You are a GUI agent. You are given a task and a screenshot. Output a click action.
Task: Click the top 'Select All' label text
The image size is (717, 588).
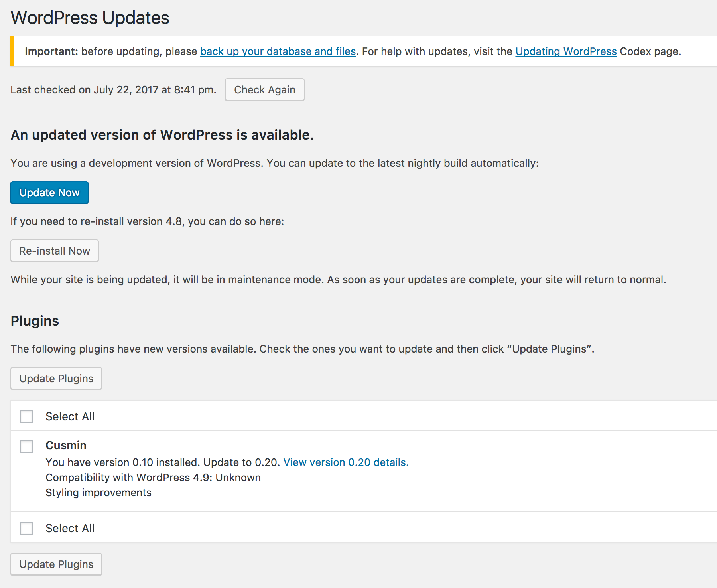[70, 416]
